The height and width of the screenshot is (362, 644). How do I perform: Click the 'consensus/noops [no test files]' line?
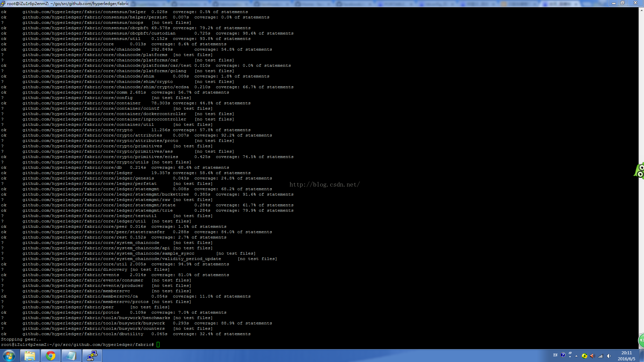coord(96,22)
